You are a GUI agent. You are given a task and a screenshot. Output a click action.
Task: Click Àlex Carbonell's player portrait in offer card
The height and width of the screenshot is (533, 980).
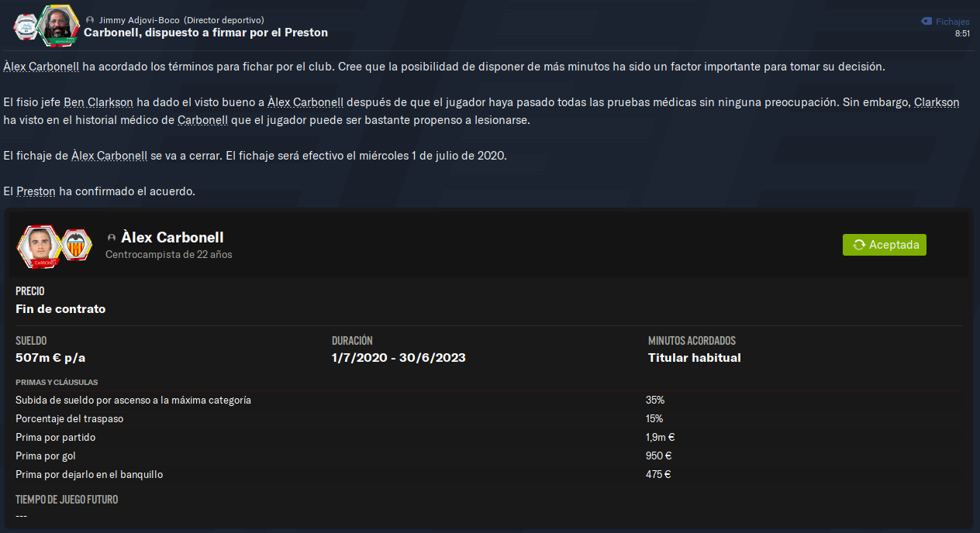(40, 246)
